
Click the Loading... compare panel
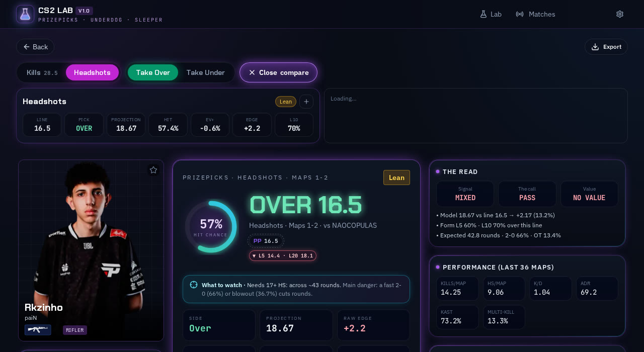476,116
